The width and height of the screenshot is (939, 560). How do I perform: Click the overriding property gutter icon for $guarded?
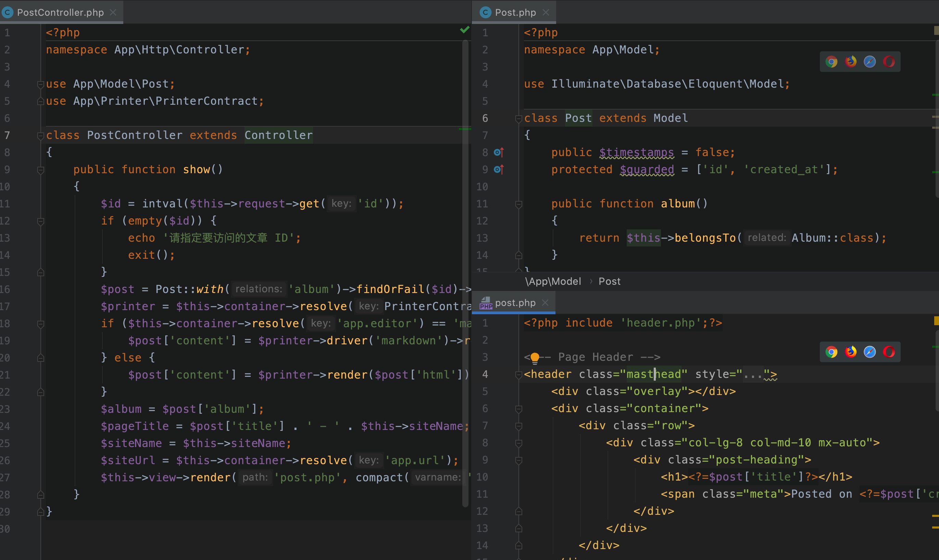point(499,169)
